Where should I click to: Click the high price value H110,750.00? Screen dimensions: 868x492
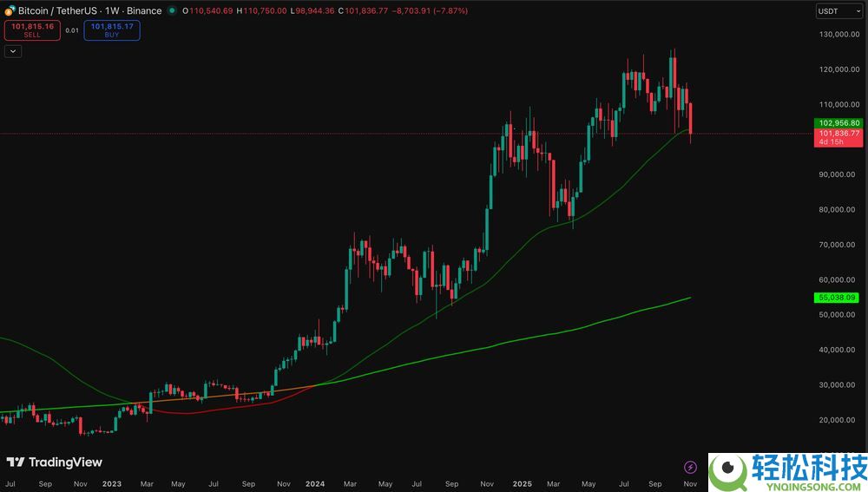pyautogui.click(x=262, y=10)
